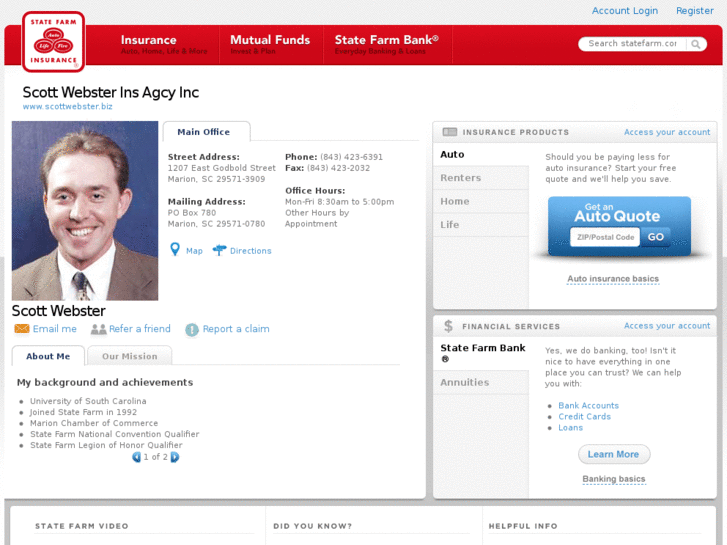Click the 'State Farm Video' section heading
This screenshot has height=545, width=727.
[x=82, y=526]
